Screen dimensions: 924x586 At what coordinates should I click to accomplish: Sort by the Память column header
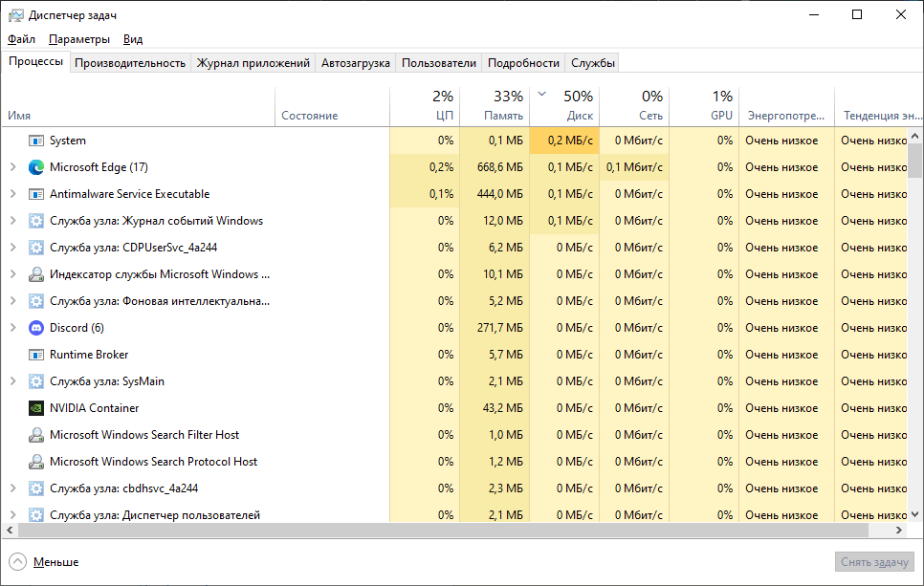coord(495,107)
